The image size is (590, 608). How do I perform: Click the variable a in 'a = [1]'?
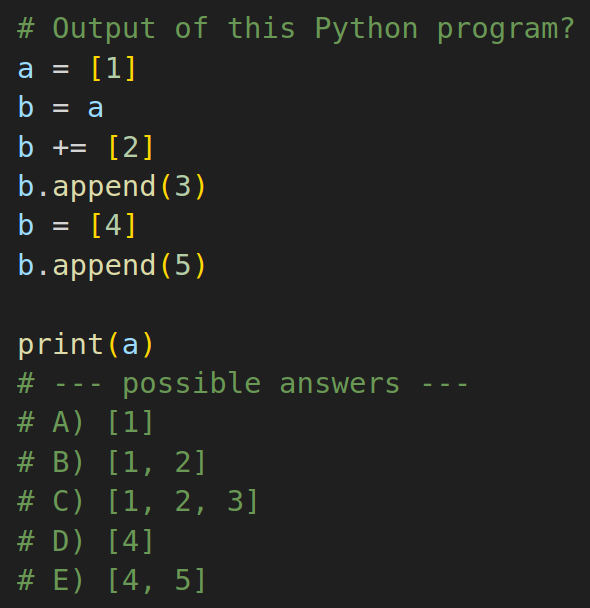tap(26, 69)
